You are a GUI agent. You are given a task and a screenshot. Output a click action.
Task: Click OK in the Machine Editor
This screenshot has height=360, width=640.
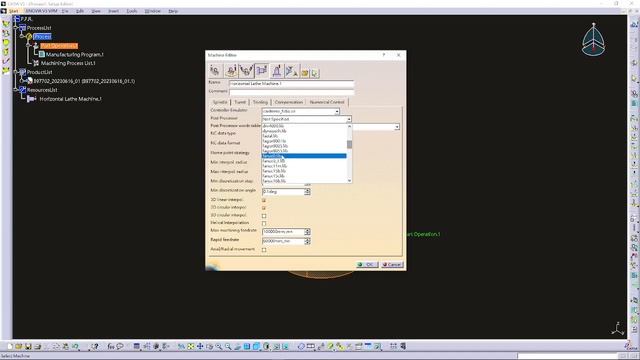367,264
